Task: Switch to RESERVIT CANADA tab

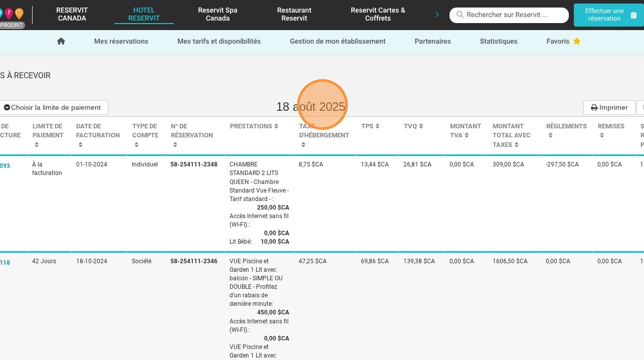Action: [72, 14]
